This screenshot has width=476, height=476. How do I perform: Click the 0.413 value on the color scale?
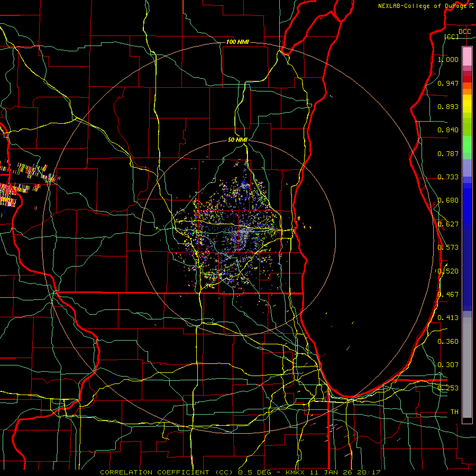[448, 318]
